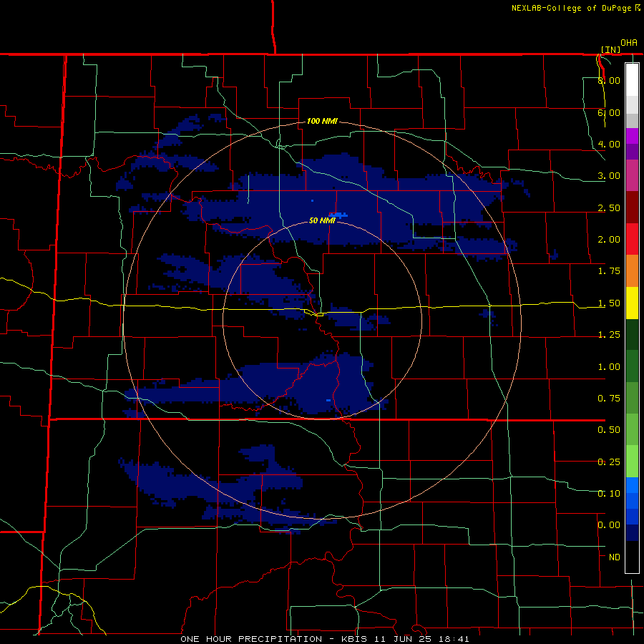The height and width of the screenshot is (644, 644).
Task: Select the bright magenta legend swatch
Action: (x=632, y=136)
